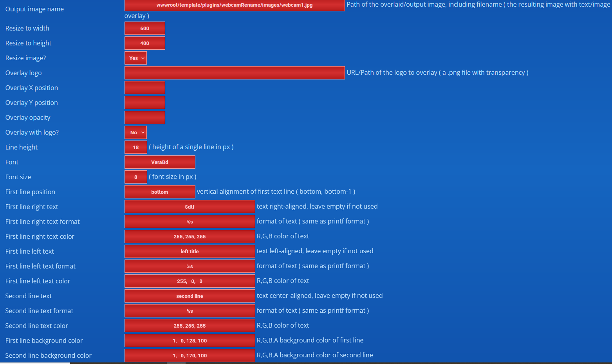Click the Line height input box
The image size is (612, 364).
135,147
